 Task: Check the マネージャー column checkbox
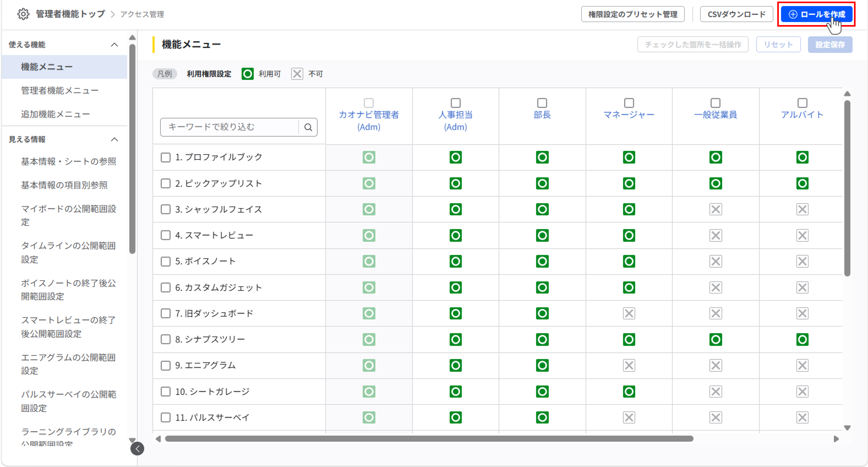629,103
